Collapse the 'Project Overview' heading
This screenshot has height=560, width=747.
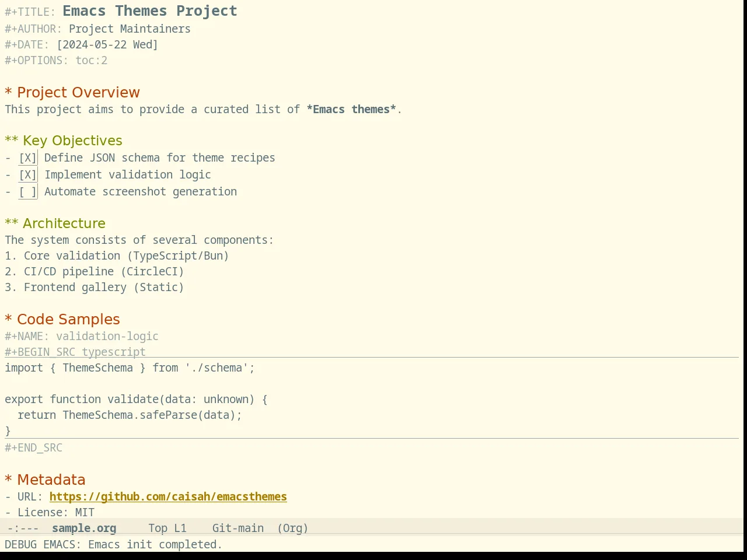tap(72, 93)
